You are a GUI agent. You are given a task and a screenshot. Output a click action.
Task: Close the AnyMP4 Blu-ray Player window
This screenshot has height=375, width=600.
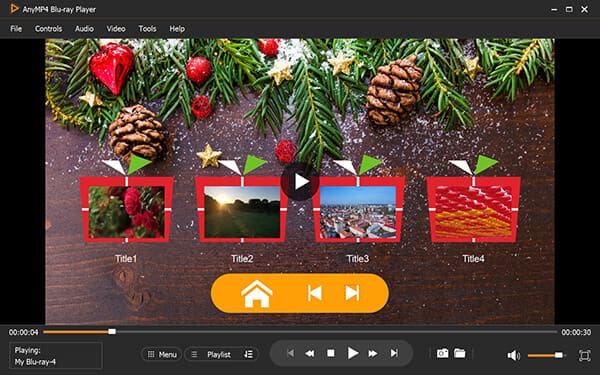point(584,9)
